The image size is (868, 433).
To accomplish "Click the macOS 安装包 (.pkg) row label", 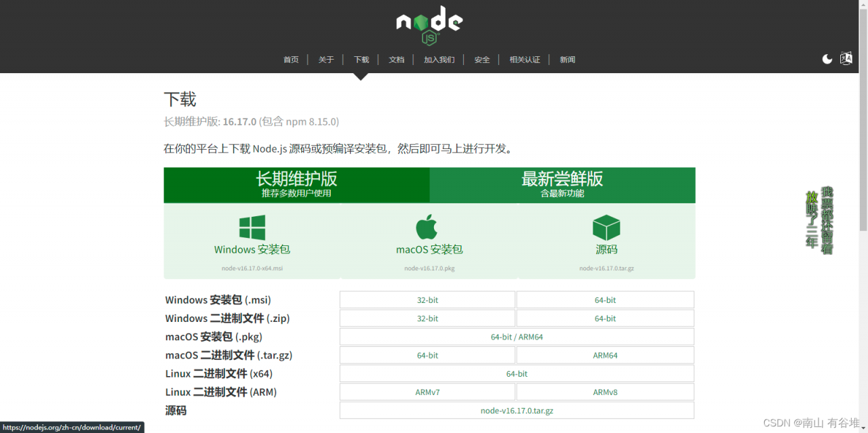I will (214, 337).
